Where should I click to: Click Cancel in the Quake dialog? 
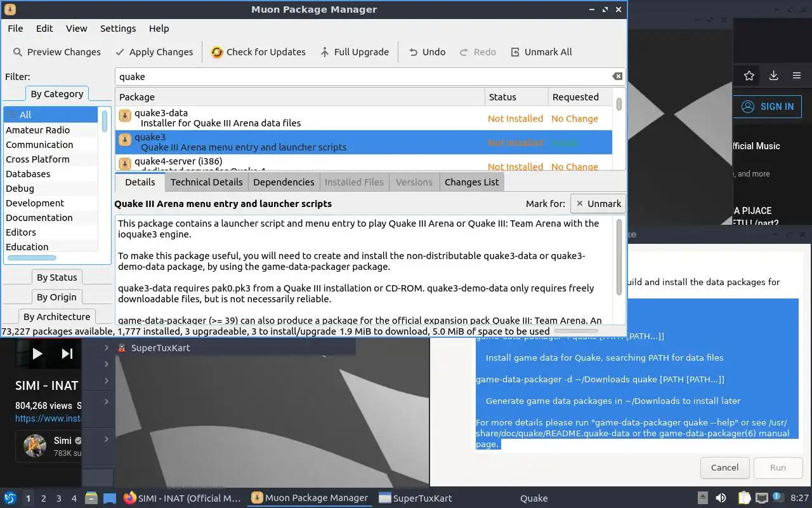point(724,467)
